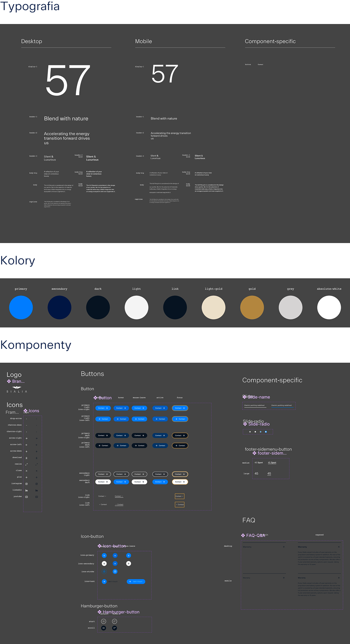Select the first slide-radio dot
350x644 pixels.
(x=250, y=432)
